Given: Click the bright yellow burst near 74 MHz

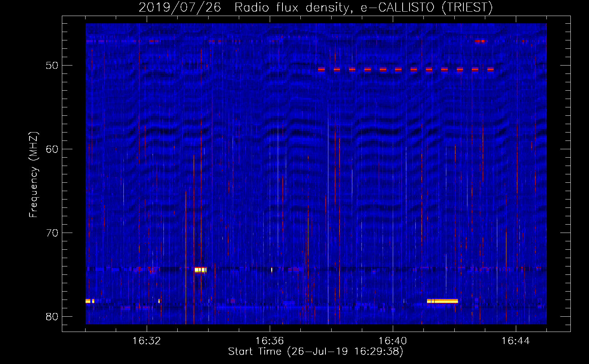Looking at the screenshot, I should coord(201,270).
